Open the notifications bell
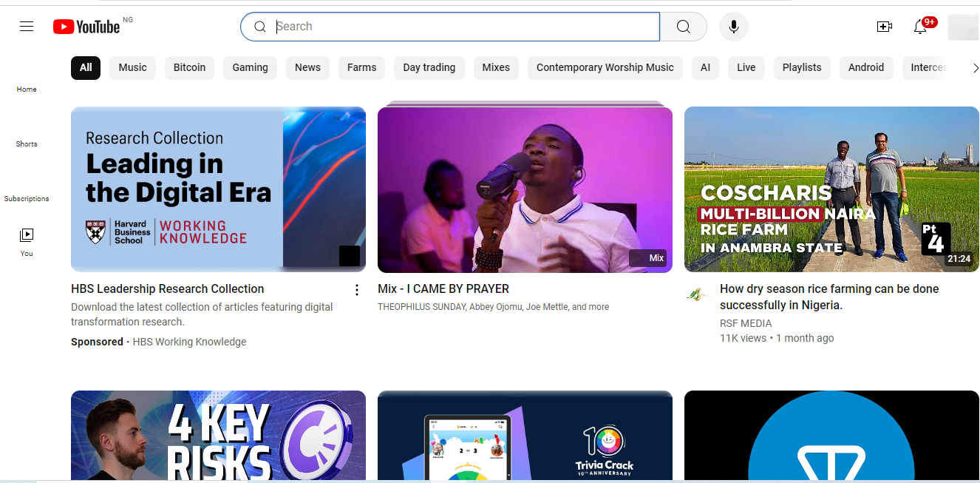The height and width of the screenshot is (483, 980). pyautogui.click(x=920, y=27)
